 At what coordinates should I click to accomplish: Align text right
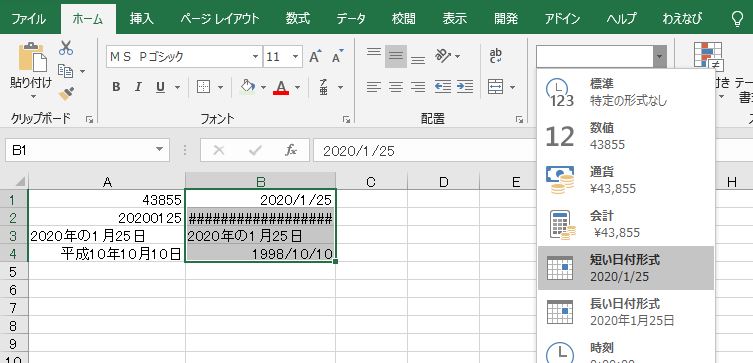click(418, 87)
